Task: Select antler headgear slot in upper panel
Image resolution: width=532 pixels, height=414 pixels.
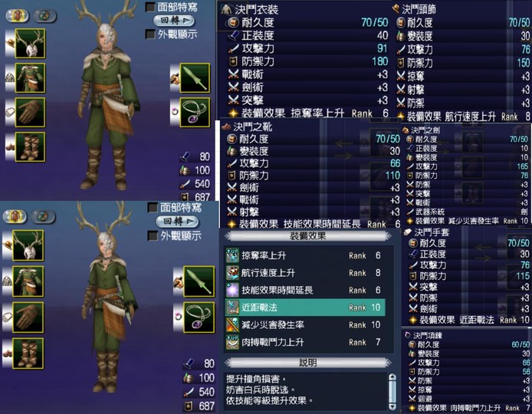Action: pyautogui.click(x=30, y=44)
